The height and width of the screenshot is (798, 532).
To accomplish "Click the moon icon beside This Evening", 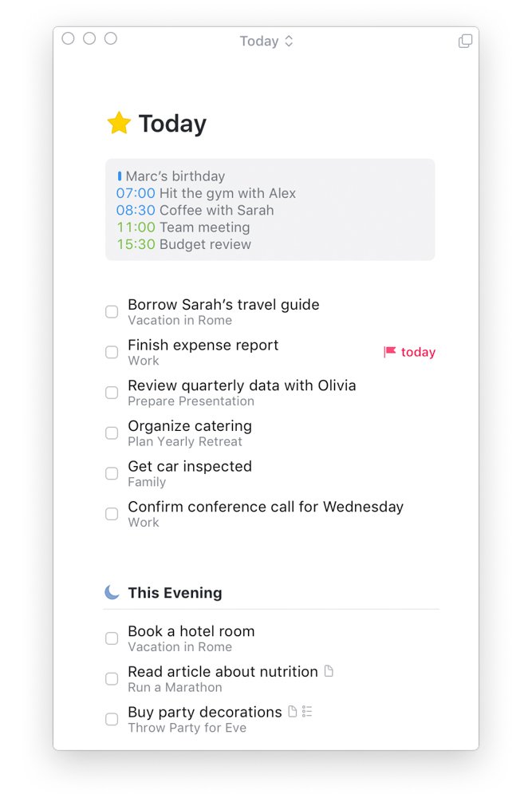I will 112,592.
